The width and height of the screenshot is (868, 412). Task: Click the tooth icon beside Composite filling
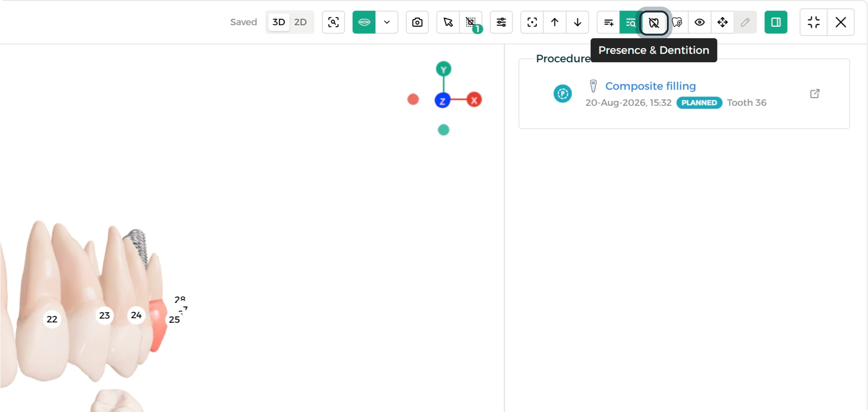(593, 86)
